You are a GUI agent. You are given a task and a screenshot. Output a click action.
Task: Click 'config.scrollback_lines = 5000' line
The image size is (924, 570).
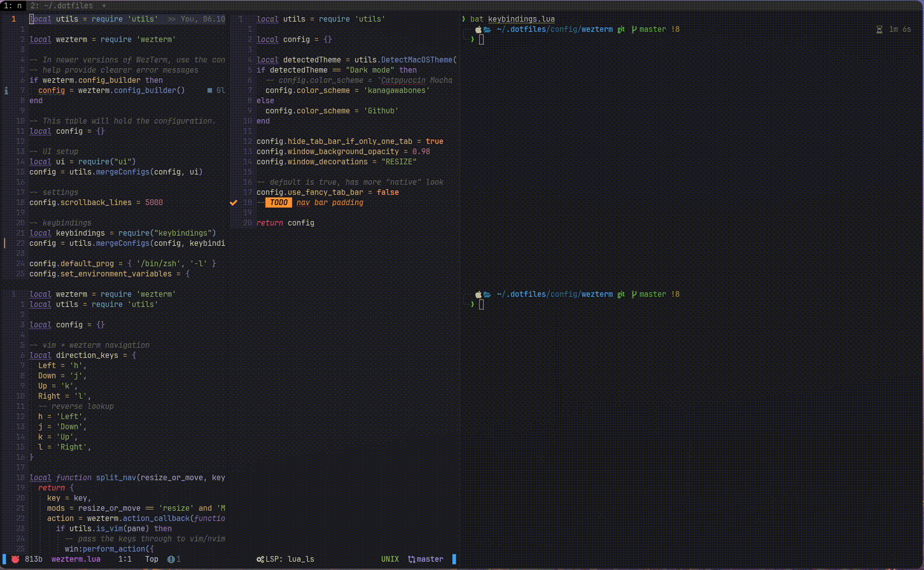point(96,203)
